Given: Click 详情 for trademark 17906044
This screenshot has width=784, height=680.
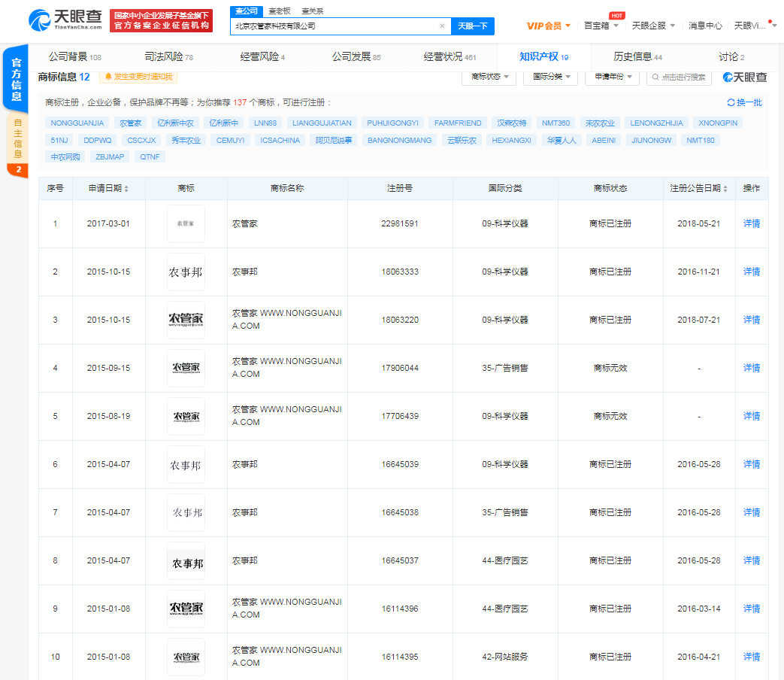Looking at the screenshot, I should point(752,368).
